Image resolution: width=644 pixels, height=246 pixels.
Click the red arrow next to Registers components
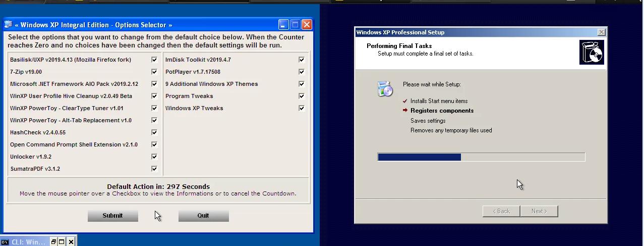point(405,110)
